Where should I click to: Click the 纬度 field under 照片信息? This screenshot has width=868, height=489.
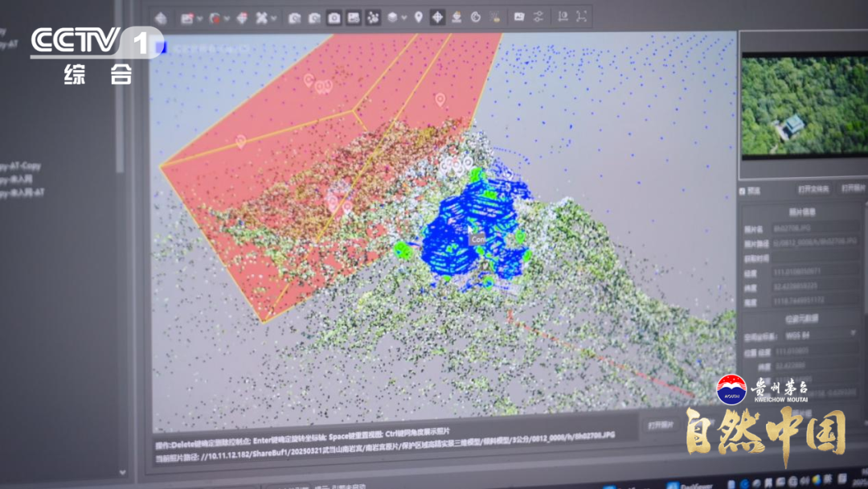pyautogui.click(x=816, y=286)
